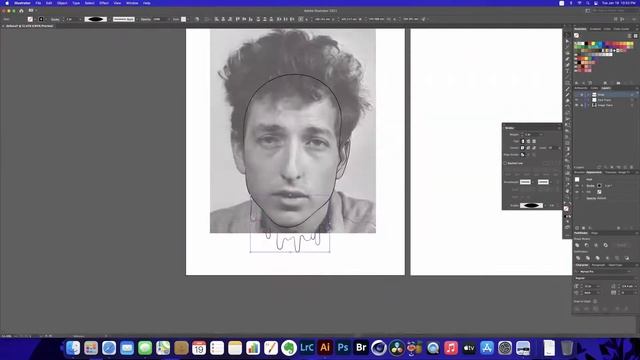
Task: Open font family dropdown in Character panel
Action: (x=630, y=271)
